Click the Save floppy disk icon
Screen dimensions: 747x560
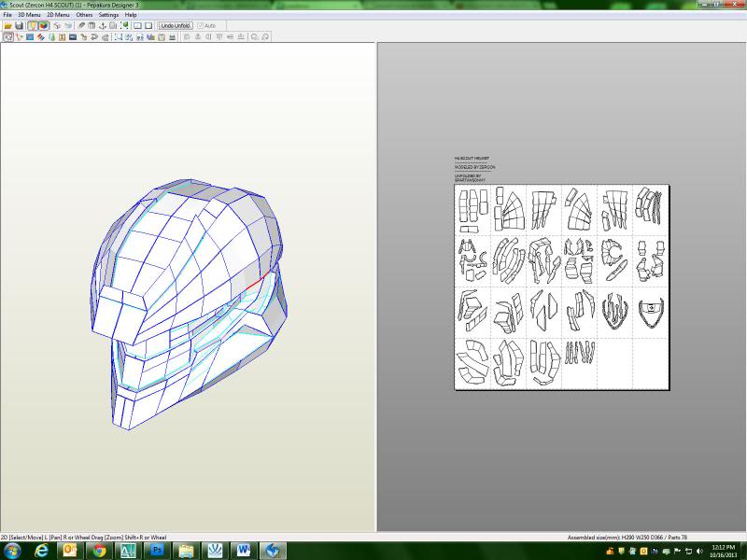[19, 26]
